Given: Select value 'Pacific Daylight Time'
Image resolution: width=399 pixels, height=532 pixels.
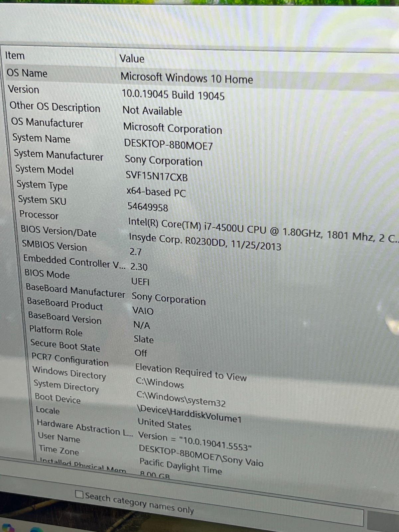Looking at the screenshot, I should (181, 466).
